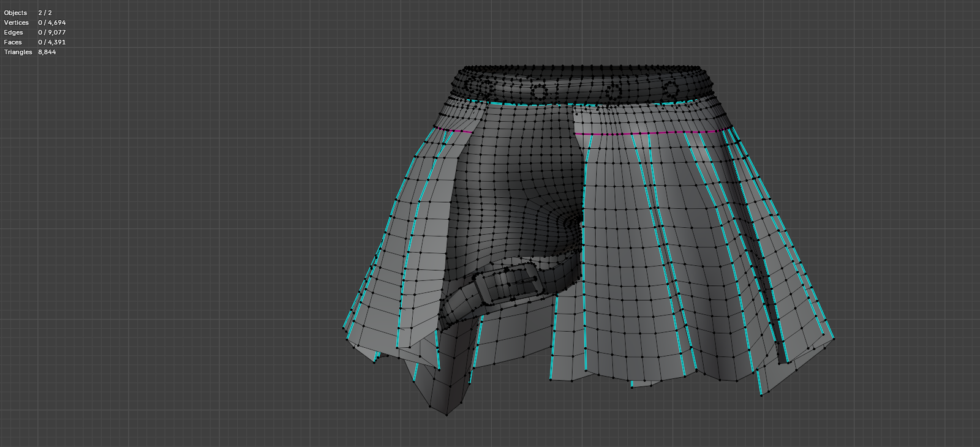Pick the second eyelet from left on waistband

539,92
